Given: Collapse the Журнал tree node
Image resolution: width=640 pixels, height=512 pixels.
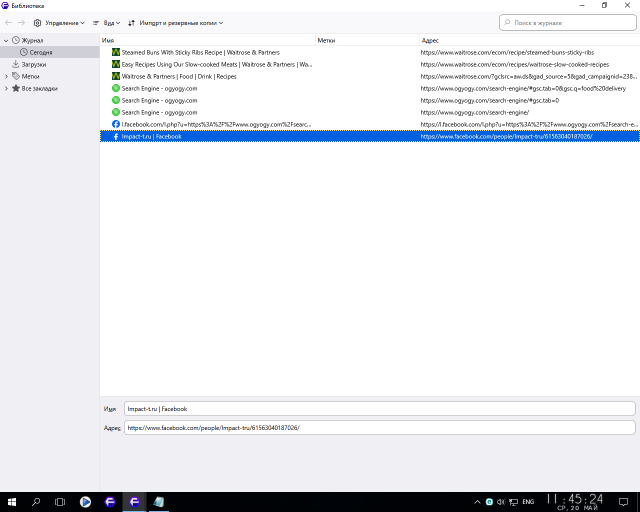Looking at the screenshot, I should (6, 40).
